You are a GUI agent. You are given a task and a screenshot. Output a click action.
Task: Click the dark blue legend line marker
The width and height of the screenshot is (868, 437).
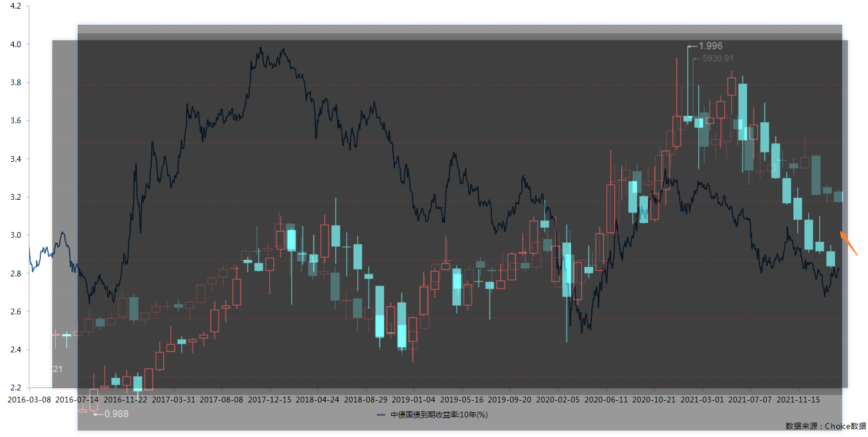pyautogui.click(x=382, y=415)
